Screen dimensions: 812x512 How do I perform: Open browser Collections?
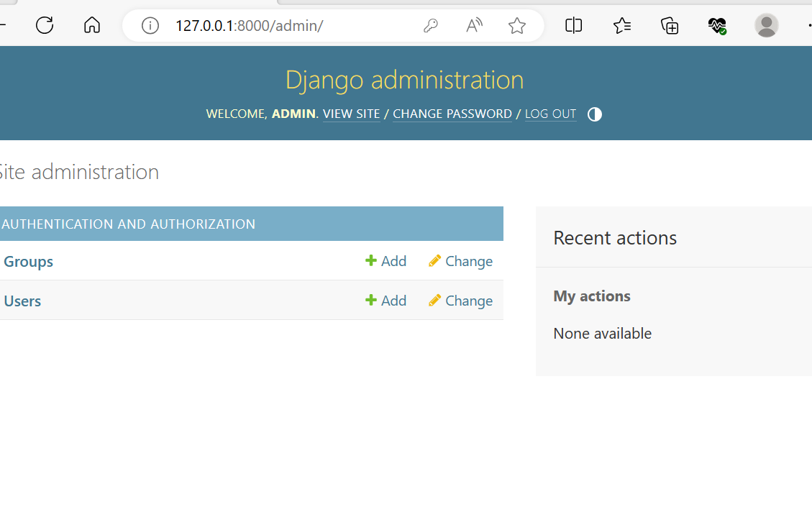(670, 26)
